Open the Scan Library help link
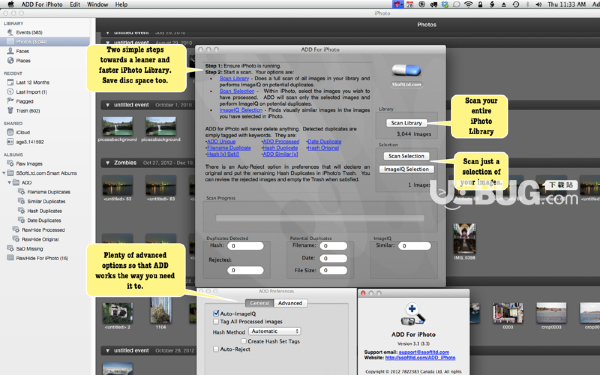 (x=234, y=78)
